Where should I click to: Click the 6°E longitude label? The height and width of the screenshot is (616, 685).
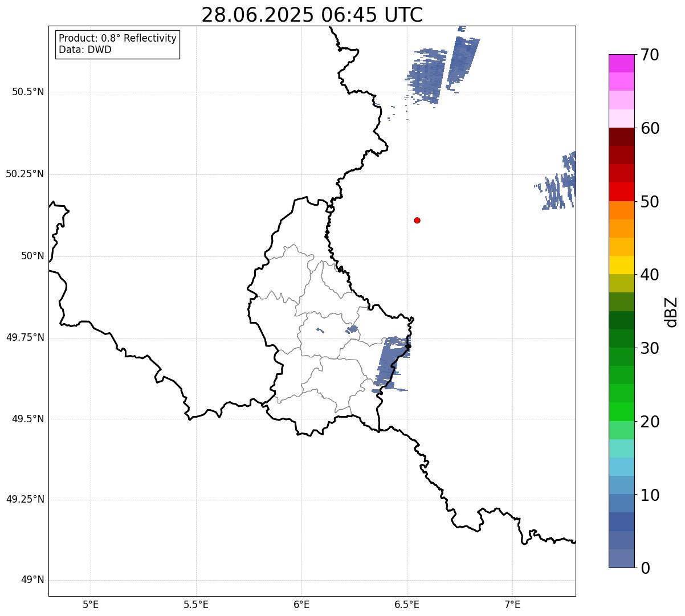pos(301,605)
